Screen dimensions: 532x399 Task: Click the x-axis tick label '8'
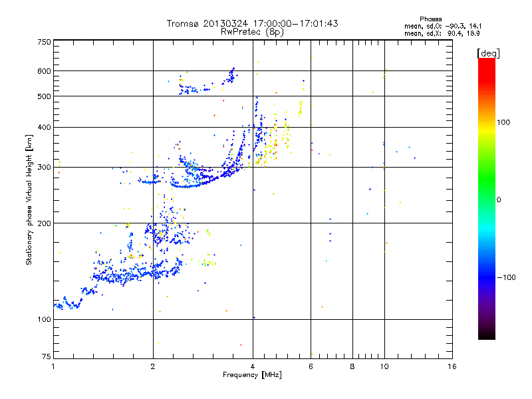pyautogui.click(x=352, y=366)
